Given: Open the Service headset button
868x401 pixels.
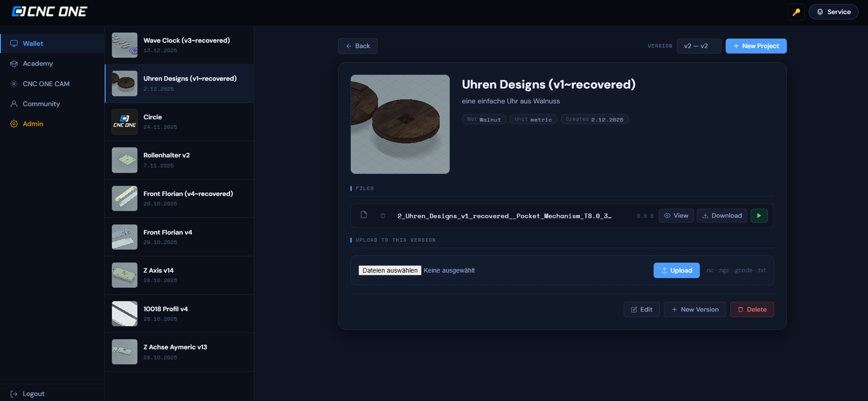Looking at the screenshot, I should (x=833, y=12).
